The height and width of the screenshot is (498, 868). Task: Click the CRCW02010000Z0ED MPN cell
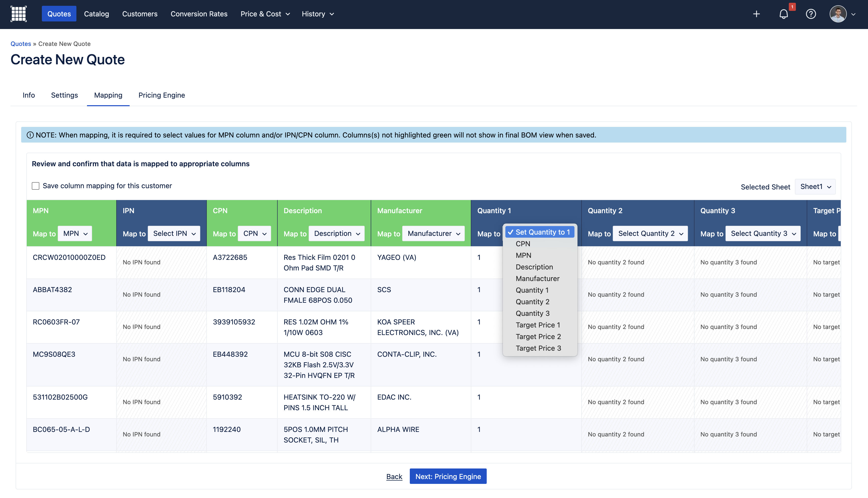click(71, 263)
